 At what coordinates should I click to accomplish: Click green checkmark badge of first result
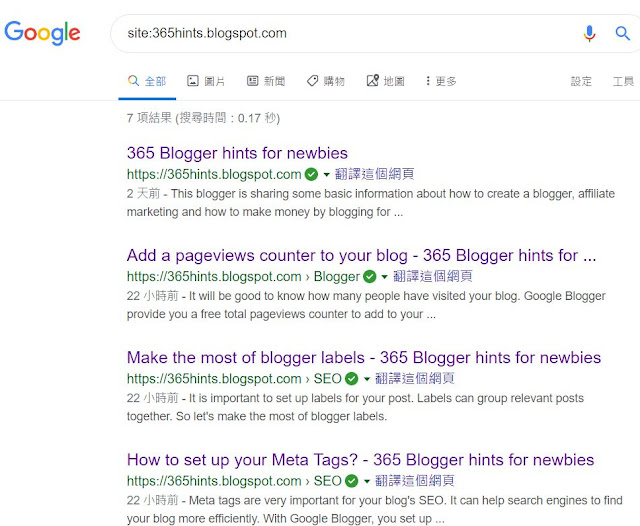point(311,174)
